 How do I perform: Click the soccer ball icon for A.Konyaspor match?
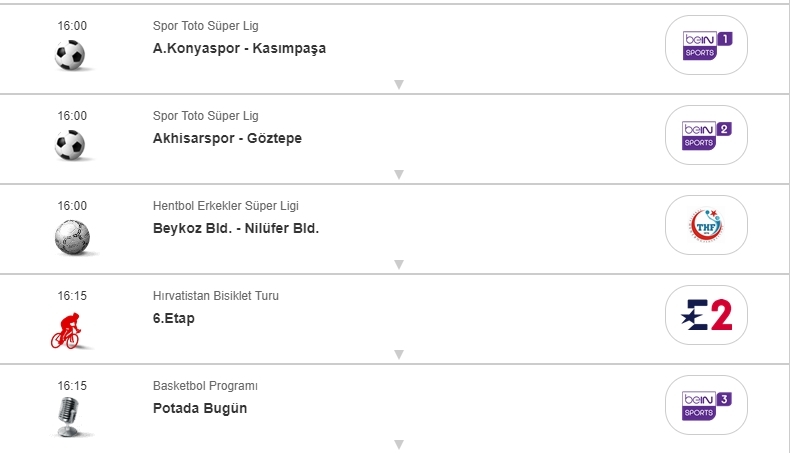[x=71, y=55]
